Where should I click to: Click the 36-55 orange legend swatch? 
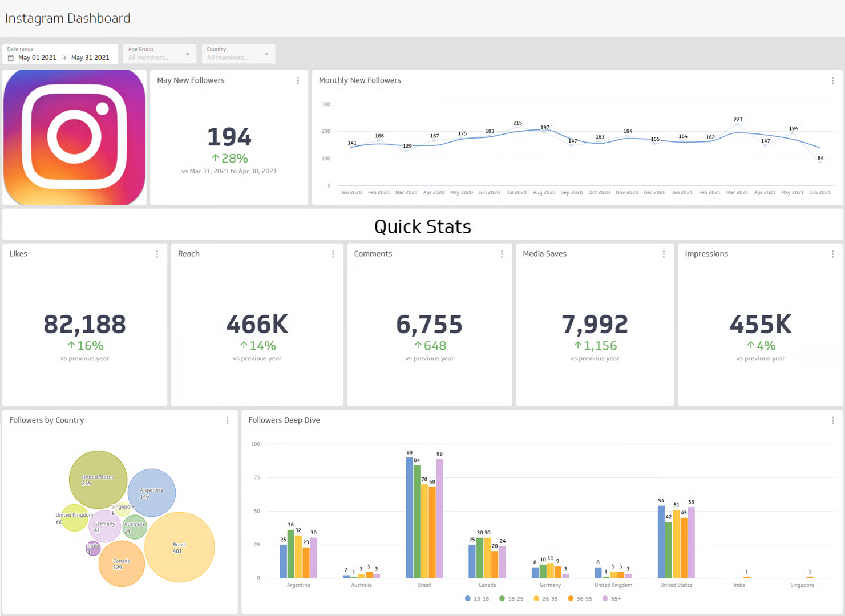[x=571, y=599]
